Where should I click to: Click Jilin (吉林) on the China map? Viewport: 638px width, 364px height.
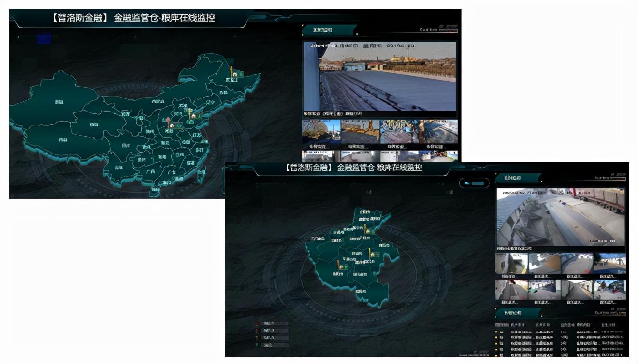(x=223, y=92)
